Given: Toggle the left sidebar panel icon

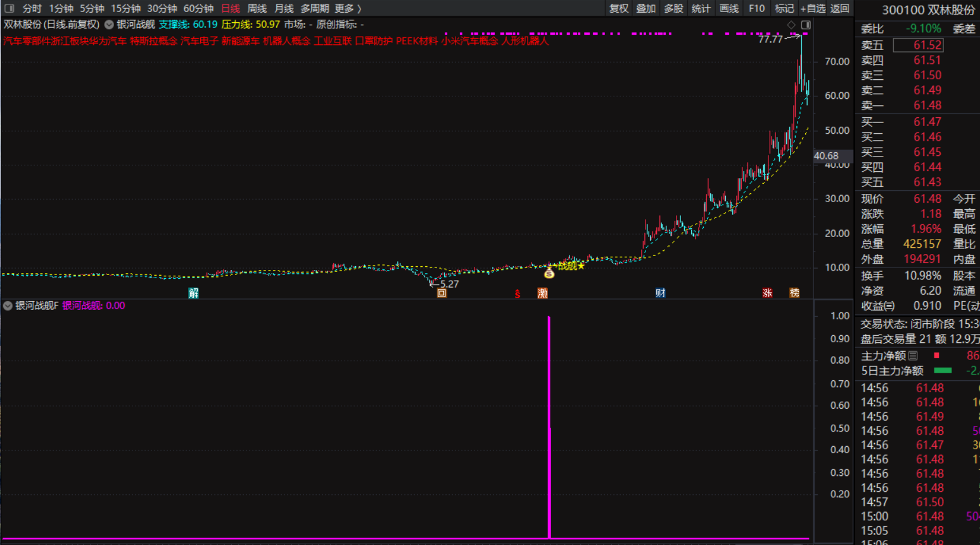Looking at the screenshot, I should point(9,8).
